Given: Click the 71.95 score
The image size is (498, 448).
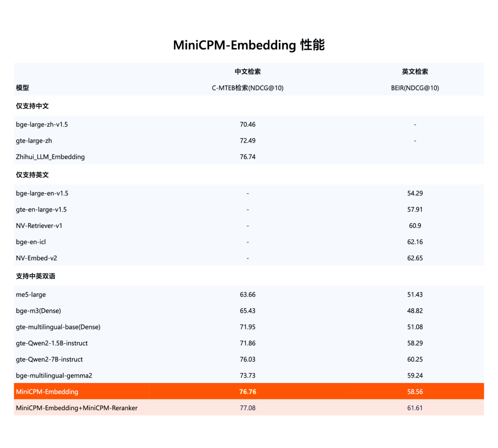Looking at the screenshot, I should [248, 327].
